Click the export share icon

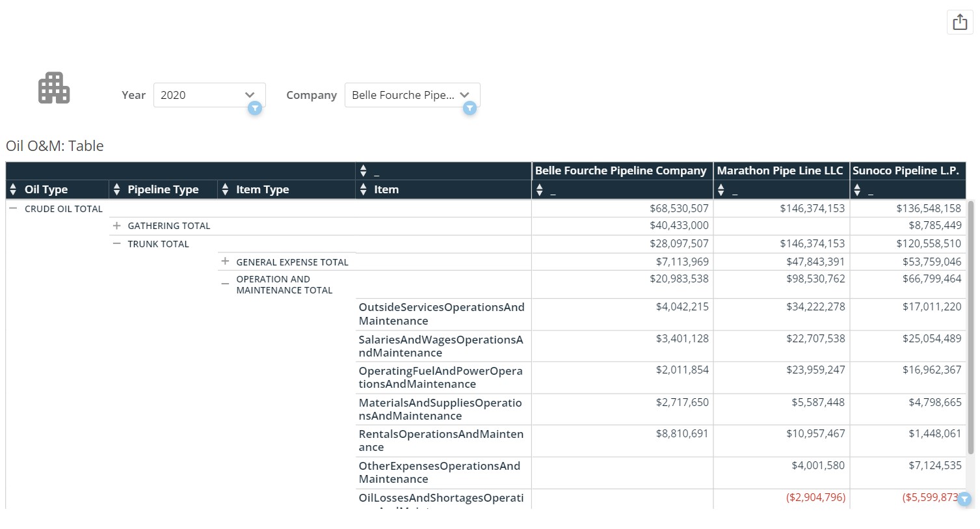coord(960,22)
